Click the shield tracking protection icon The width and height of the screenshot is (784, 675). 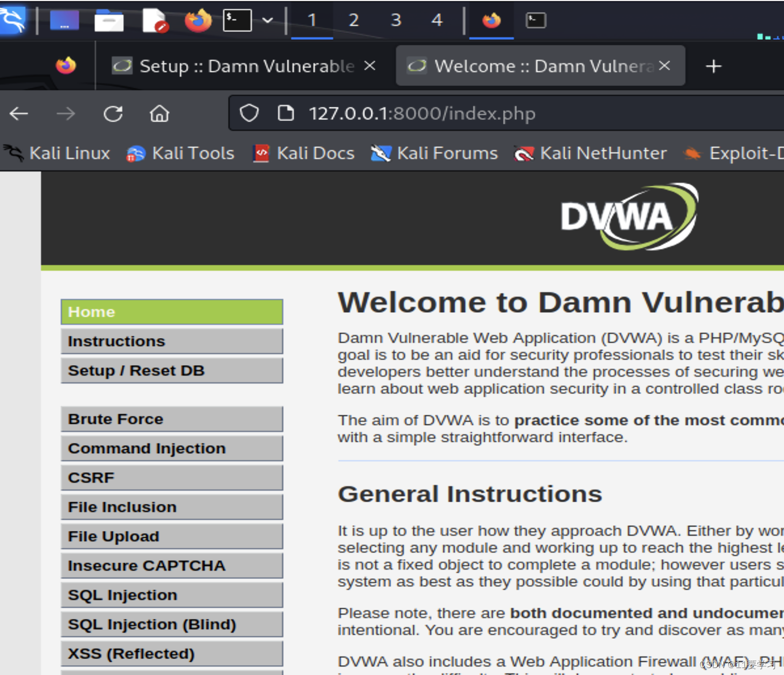tap(249, 113)
